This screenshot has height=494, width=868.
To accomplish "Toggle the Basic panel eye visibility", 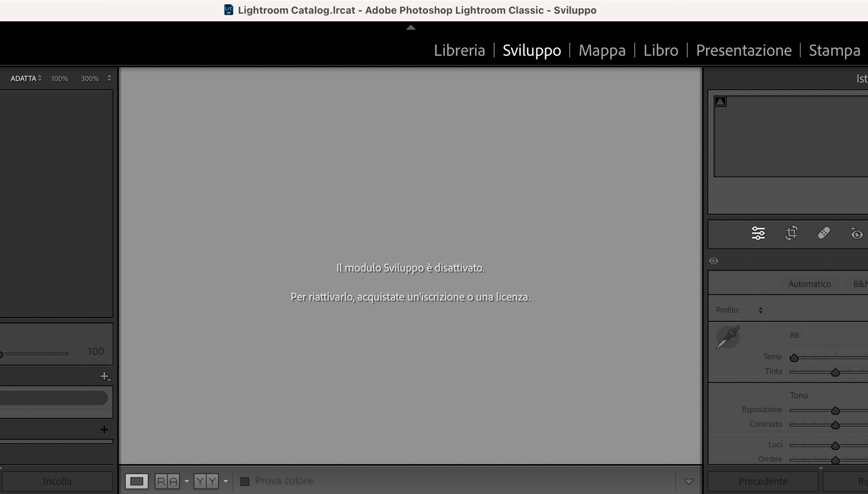I will [713, 261].
